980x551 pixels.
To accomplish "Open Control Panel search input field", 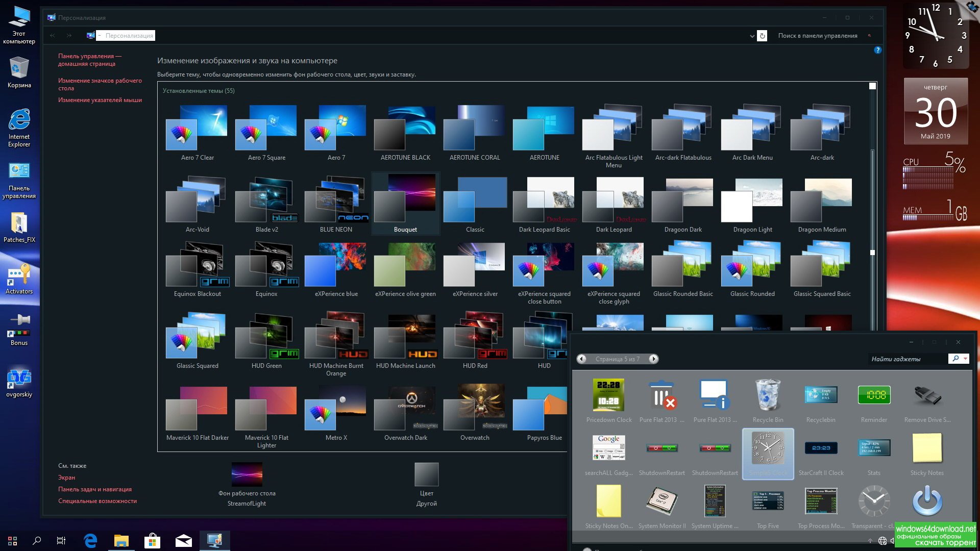I will point(820,36).
